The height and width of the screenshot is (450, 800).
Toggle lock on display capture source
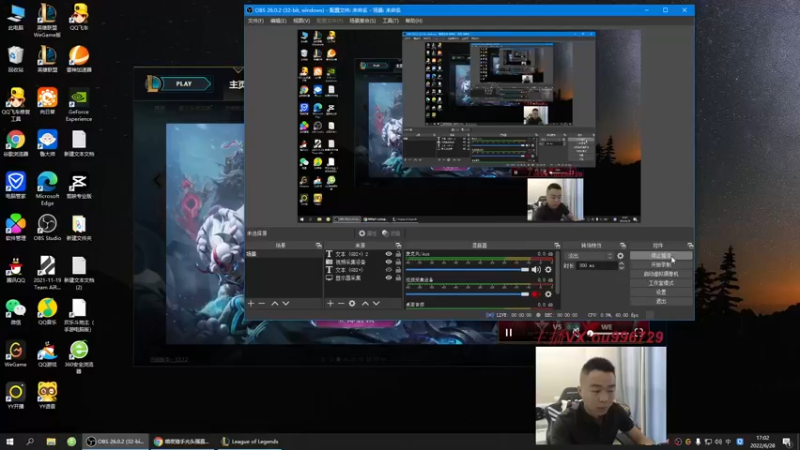[398, 278]
